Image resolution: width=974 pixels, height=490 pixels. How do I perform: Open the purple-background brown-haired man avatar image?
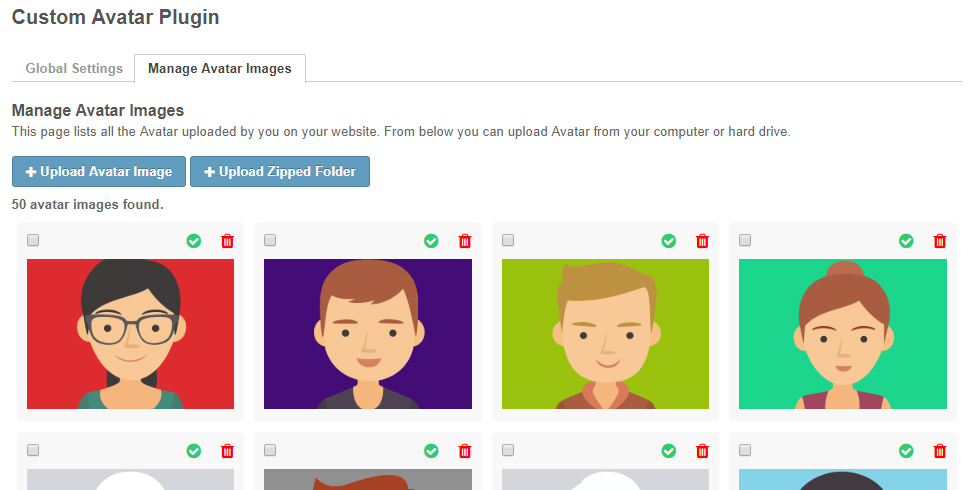pyautogui.click(x=368, y=334)
